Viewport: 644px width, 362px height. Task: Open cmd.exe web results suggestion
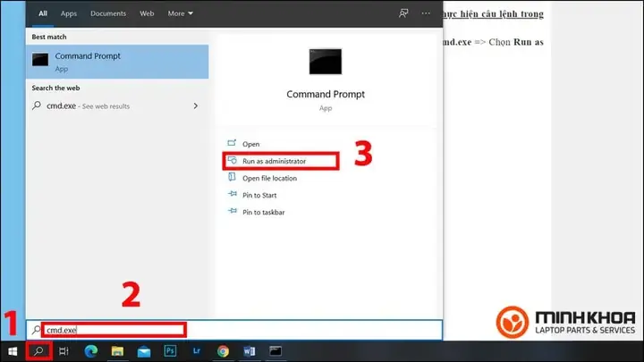click(x=117, y=105)
